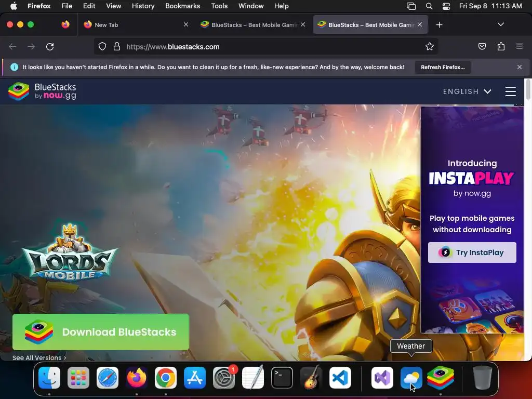This screenshot has height=399, width=532.
Task: Open the Edit menu
Action: coord(89,6)
